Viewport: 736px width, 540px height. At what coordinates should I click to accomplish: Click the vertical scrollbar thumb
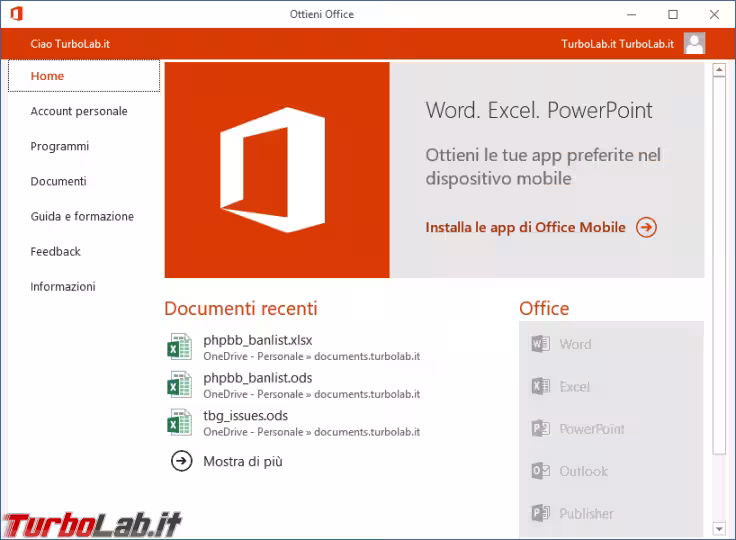719,266
